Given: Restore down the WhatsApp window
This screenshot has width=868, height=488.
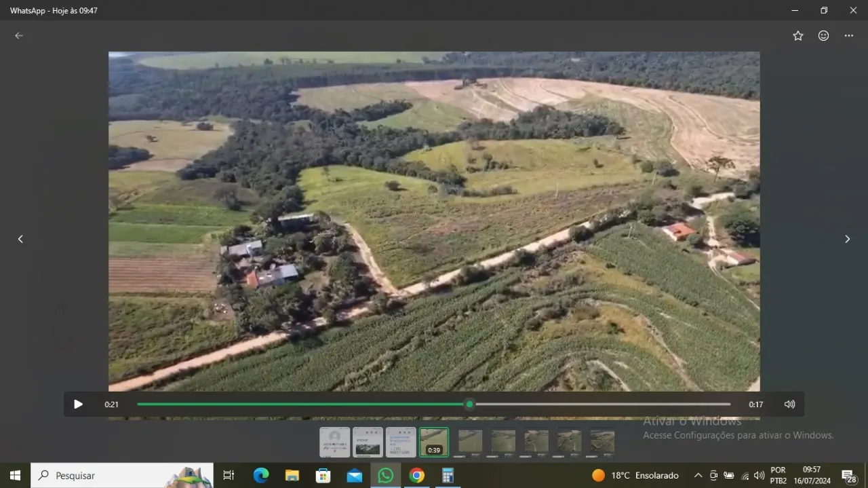Looking at the screenshot, I should point(824,10).
